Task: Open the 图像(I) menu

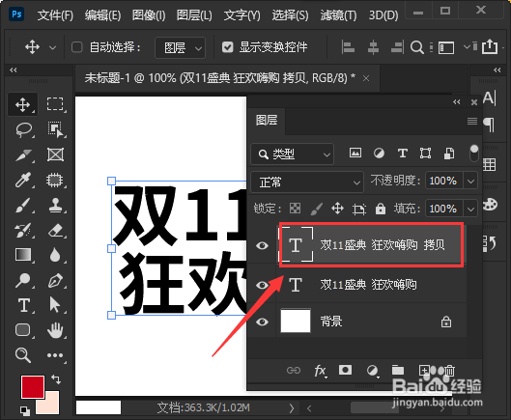Action: (149, 15)
